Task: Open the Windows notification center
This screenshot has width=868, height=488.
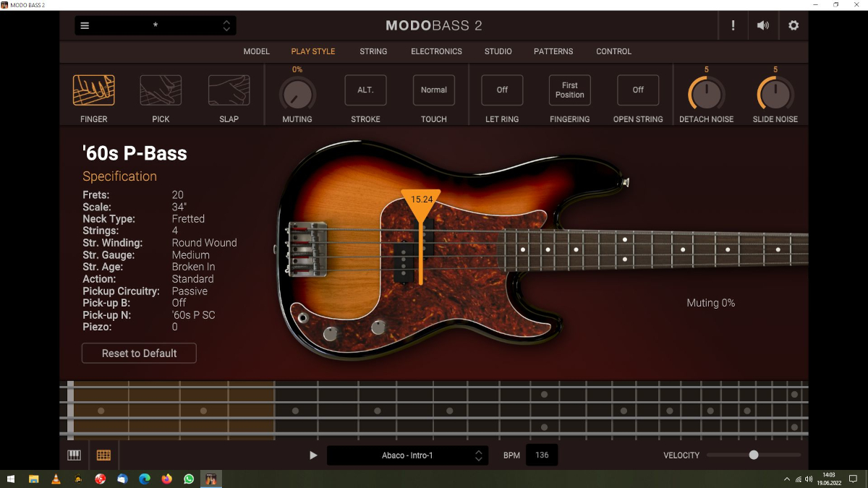Action: (853, 479)
